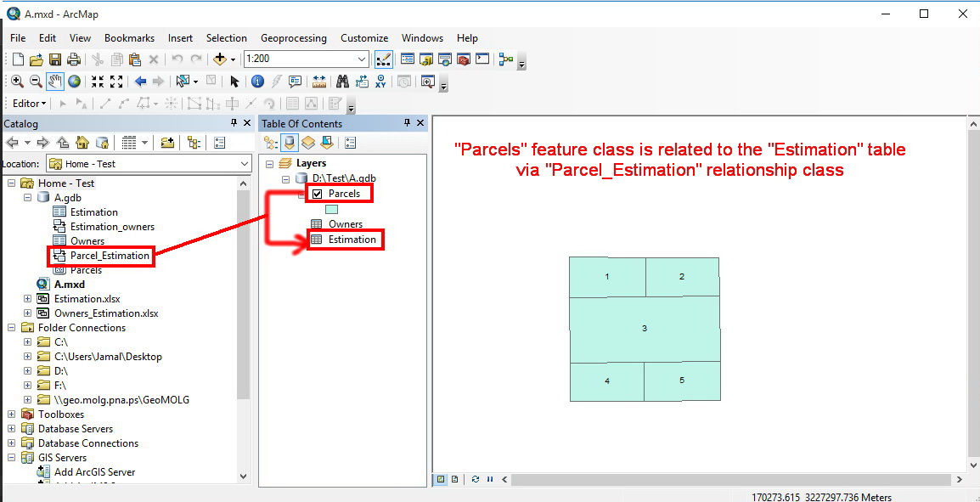Open the Geoprocessing menu
The image size is (980, 502).
(294, 38)
